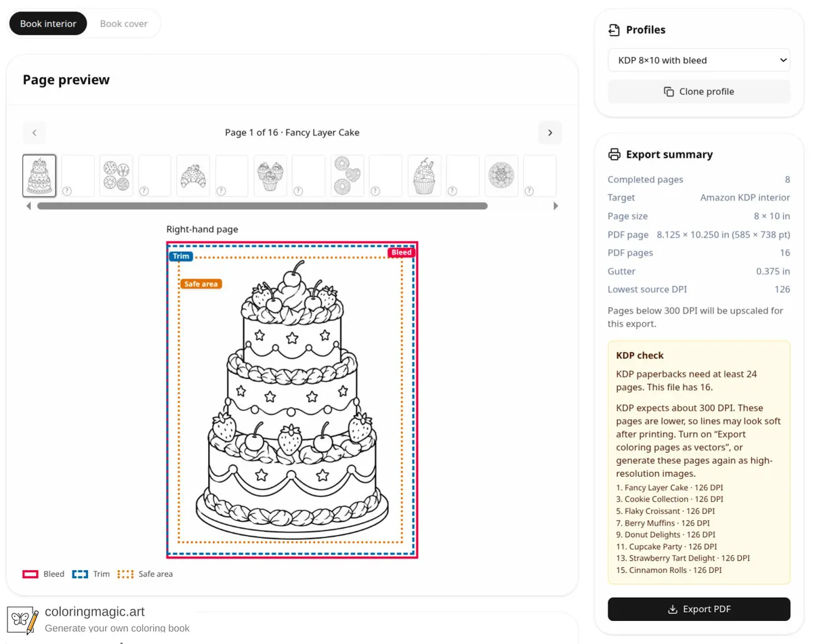Click '13. Strawberry Tart Delight · 126 DPI' entry
Viewport: 813px width, 644px height.
pyautogui.click(x=683, y=558)
